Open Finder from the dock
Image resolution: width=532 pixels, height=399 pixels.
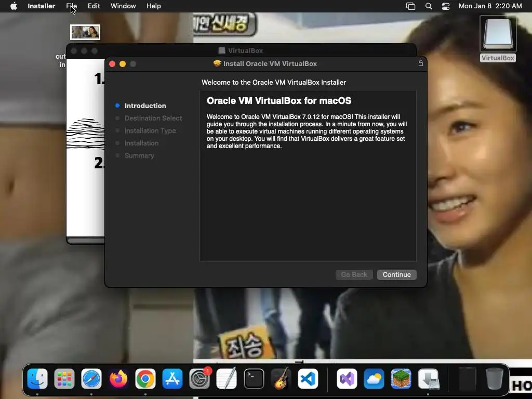(37, 379)
